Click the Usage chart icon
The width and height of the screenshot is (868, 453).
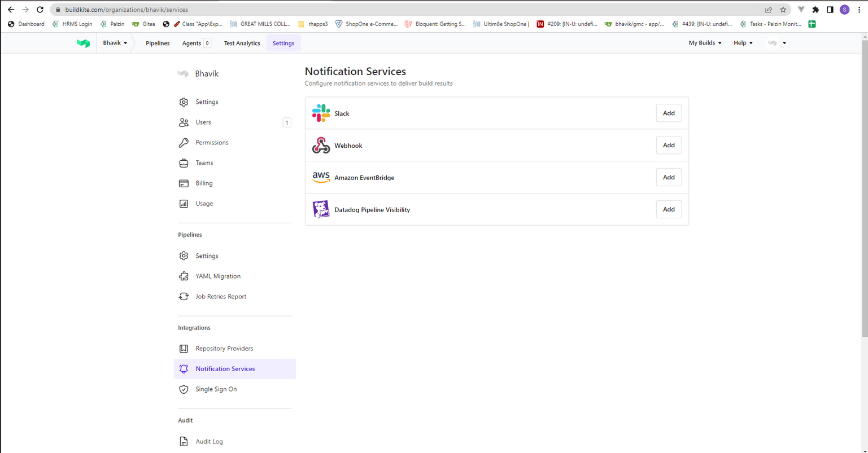point(184,204)
